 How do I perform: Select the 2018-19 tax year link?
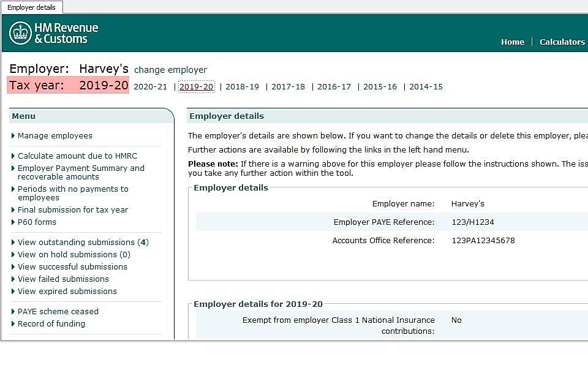(x=242, y=87)
